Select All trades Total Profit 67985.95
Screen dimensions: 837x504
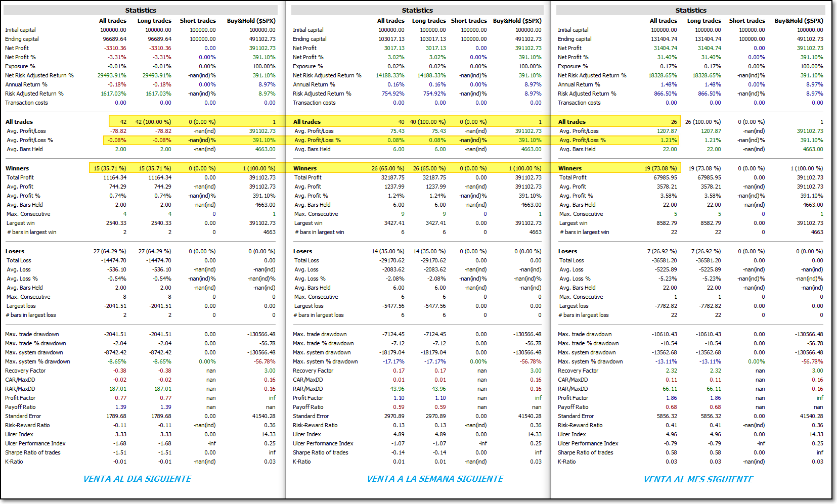point(665,177)
